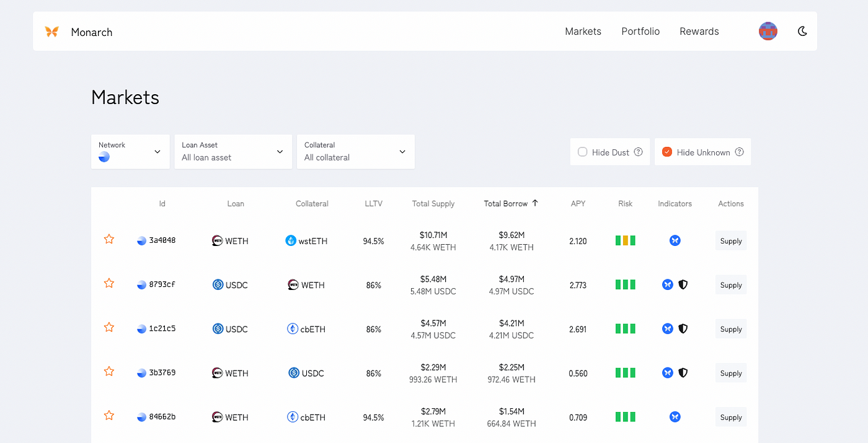
Task: Go to the Portfolio page
Action: coord(640,32)
